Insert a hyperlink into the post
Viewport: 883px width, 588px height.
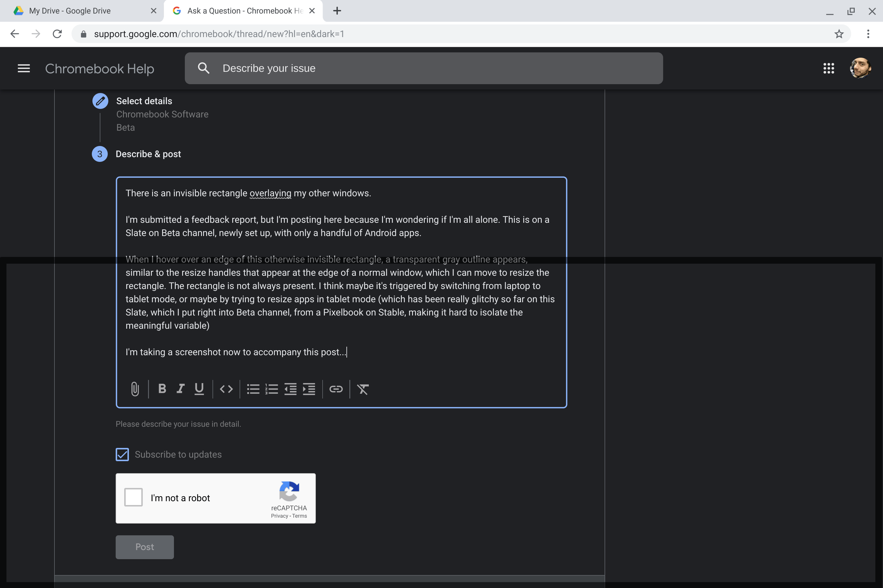click(336, 389)
